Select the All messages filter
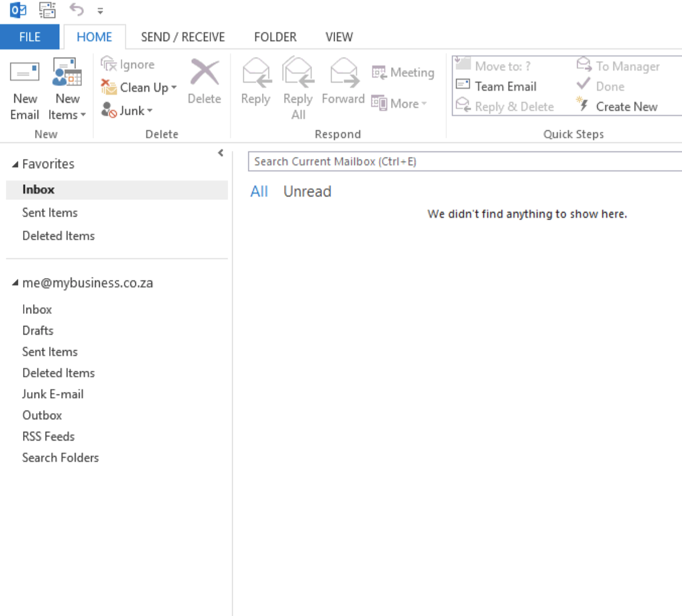The image size is (682, 616). 259,191
